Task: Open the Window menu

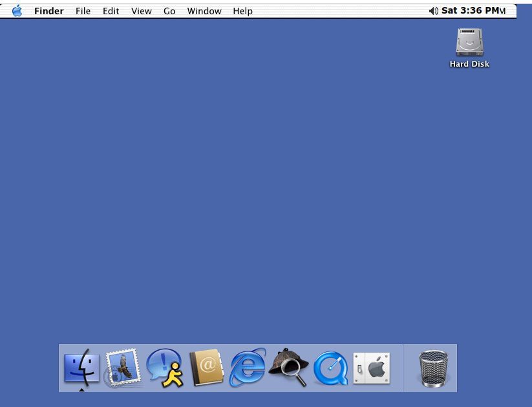Action: point(204,11)
